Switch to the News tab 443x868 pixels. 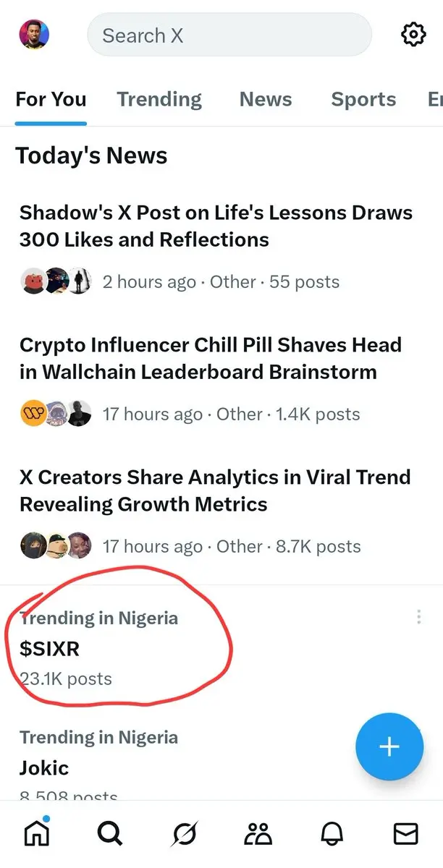pos(266,99)
